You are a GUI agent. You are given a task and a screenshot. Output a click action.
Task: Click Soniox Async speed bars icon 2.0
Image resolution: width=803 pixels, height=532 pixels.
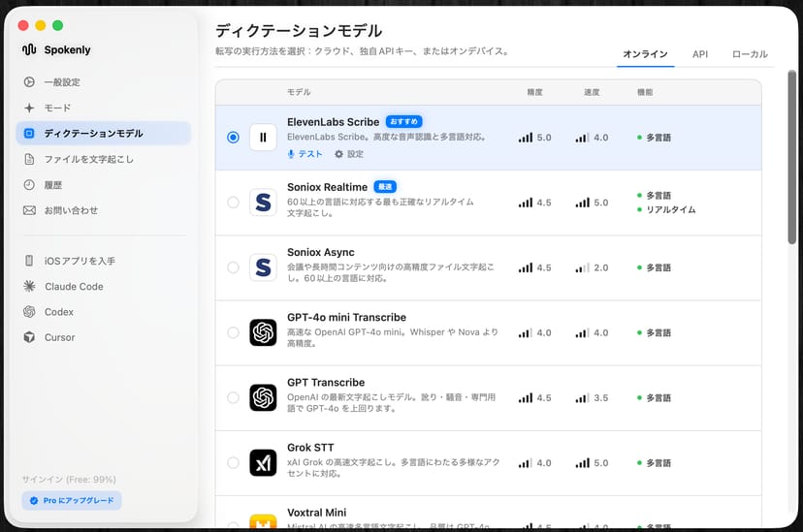(582, 267)
